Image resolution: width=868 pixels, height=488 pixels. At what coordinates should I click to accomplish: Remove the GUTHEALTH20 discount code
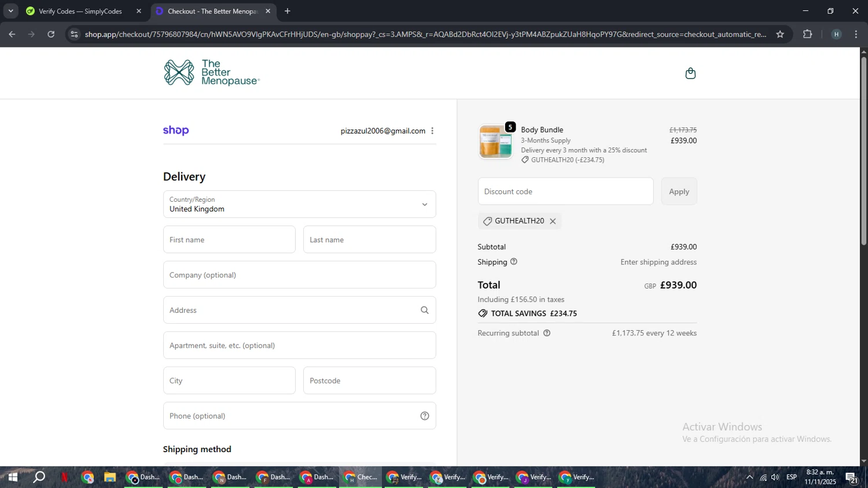(553, 221)
